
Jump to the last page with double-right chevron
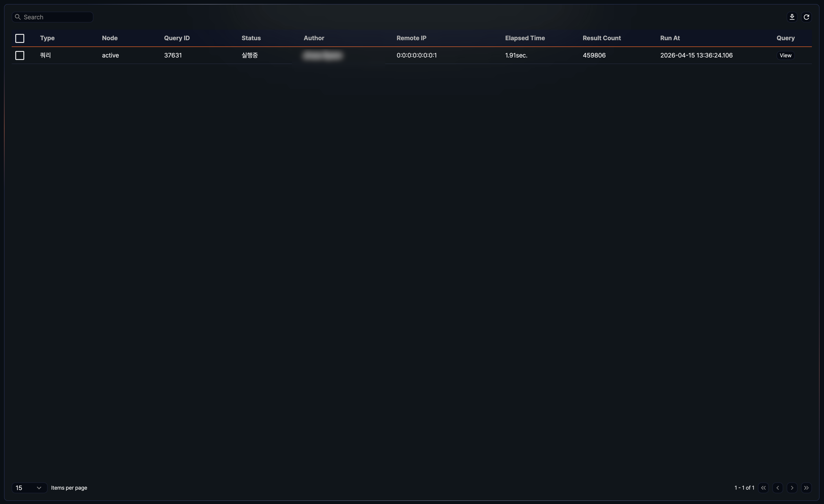(807, 488)
